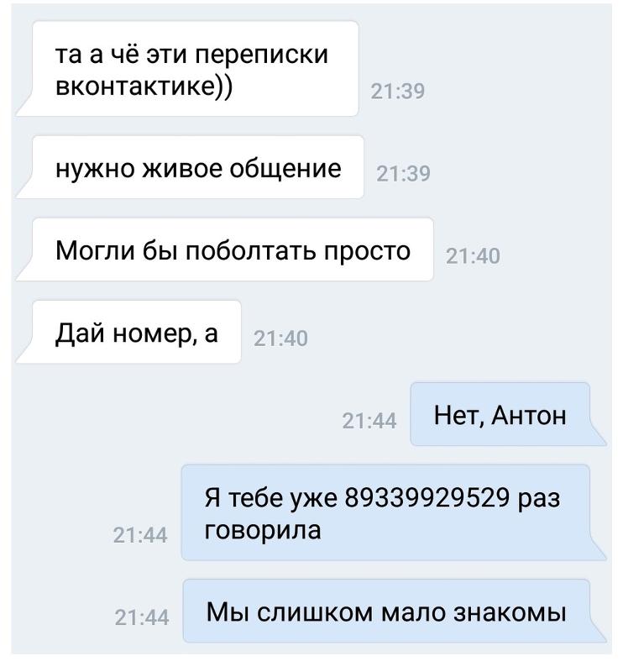Click the 21:44 timestamp beside "Мы слишком мало знакомы"
The image size is (623, 672).
point(142,617)
